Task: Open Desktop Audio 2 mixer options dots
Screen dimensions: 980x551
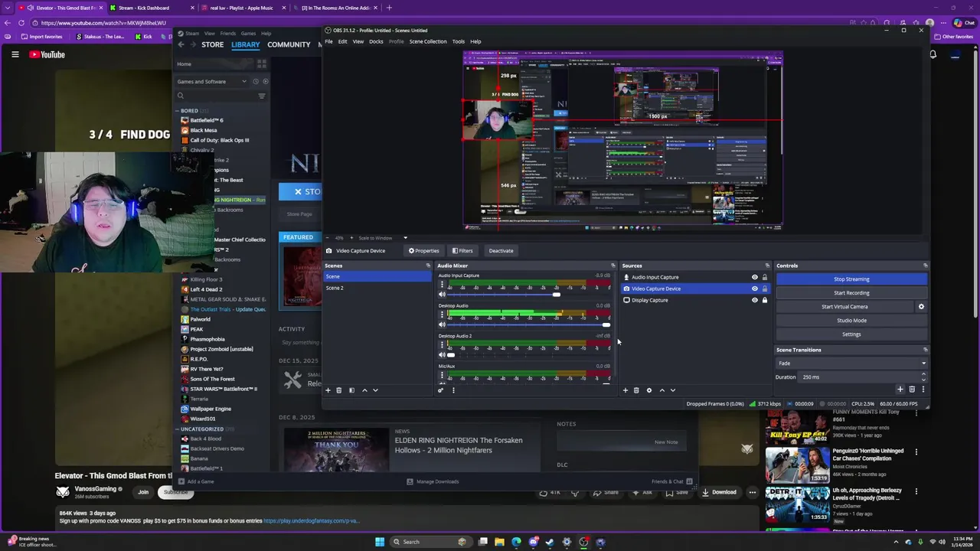Action: click(442, 345)
